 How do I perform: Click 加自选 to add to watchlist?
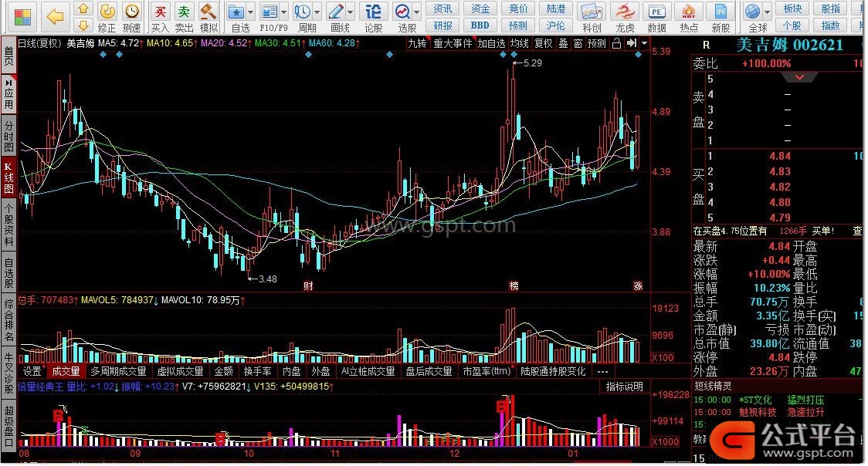[492, 43]
